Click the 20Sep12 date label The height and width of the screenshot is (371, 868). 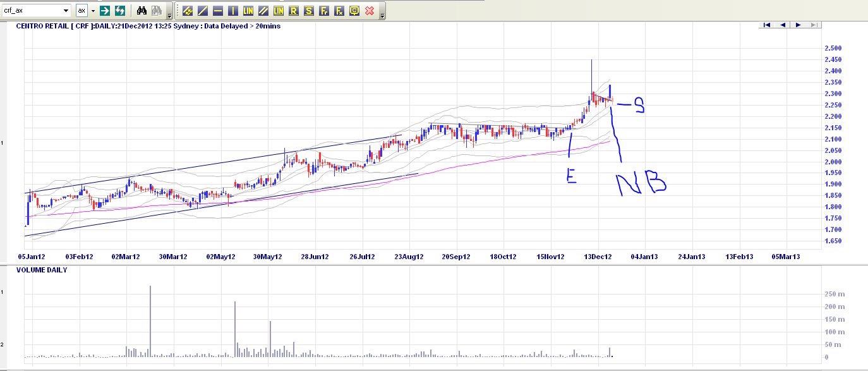coord(455,257)
